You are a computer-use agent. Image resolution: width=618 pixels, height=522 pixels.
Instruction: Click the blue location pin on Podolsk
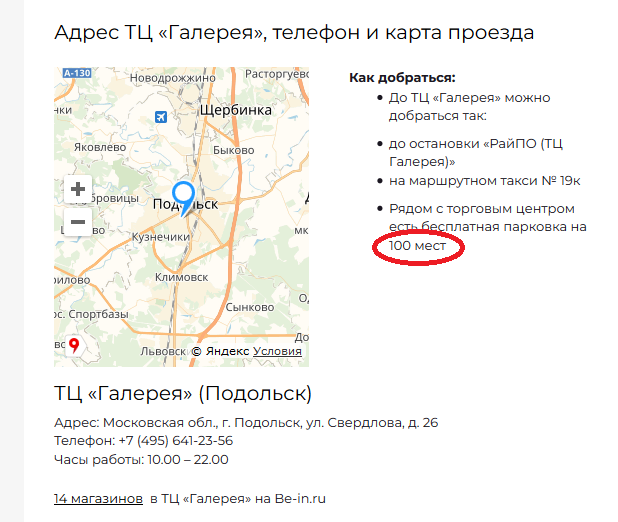point(183,196)
